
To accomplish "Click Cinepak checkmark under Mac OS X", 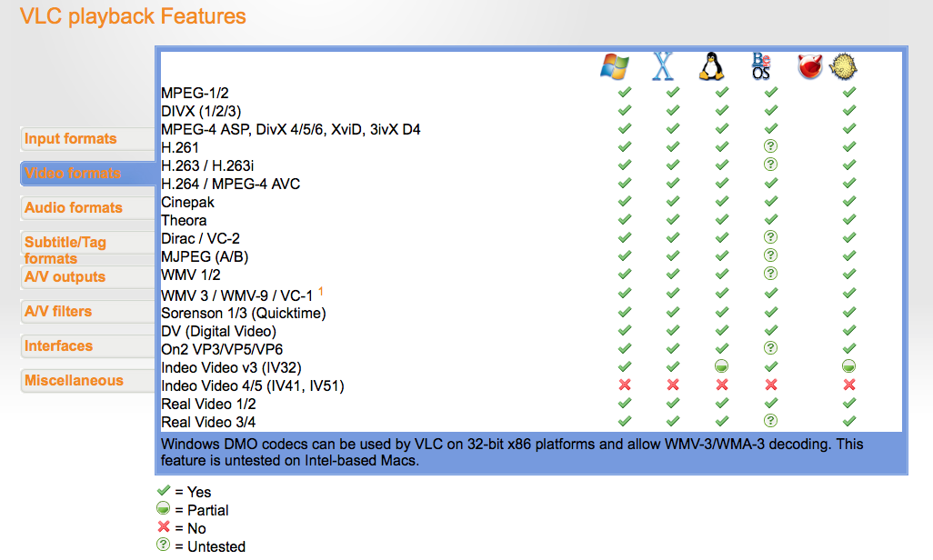I will click(673, 201).
